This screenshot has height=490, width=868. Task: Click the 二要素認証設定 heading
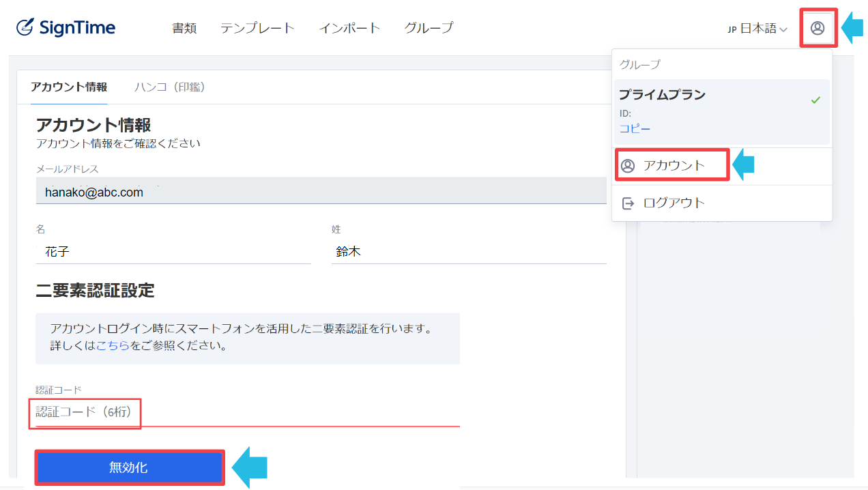[x=96, y=291]
